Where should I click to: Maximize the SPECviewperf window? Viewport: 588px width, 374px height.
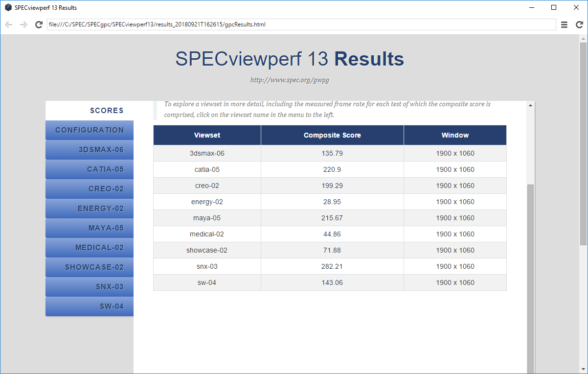tap(554, 7)
